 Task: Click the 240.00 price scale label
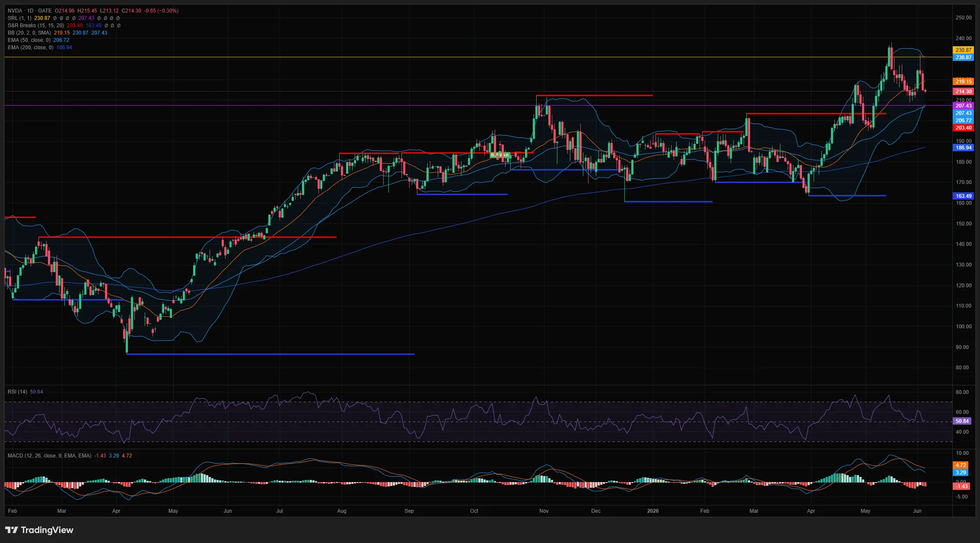pyautogui.click(x=964, y=38)
